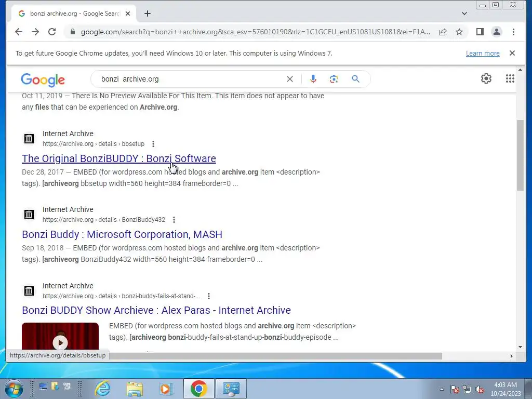This screenshot has width=532, height=399.
Task: Open Bonzi BUDDY Show Archieve result
Action: click(x=156, y=310)
